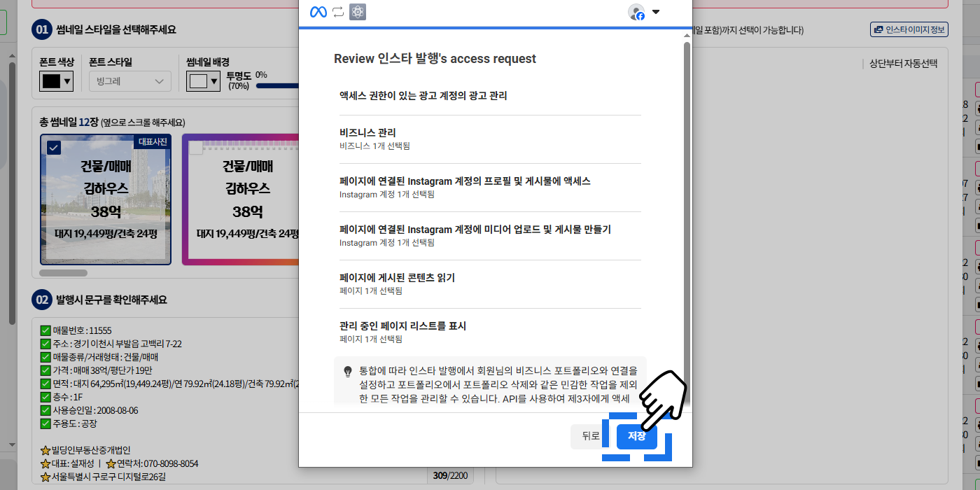Open the 폰트 스타일 빙그레 dropdown
The width and height of the screenshot is (980, 490).
pos(130,81)
